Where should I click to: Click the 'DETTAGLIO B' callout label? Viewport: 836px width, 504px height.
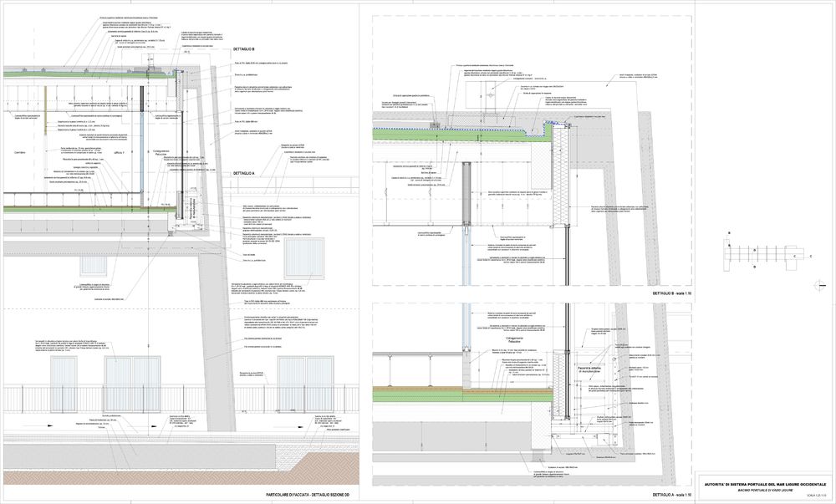(245, 49)
